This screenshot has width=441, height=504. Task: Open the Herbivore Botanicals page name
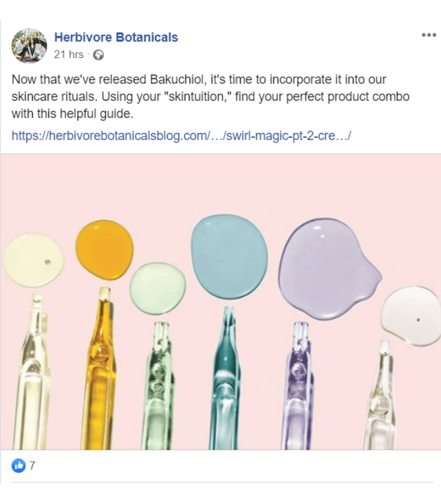pos(115,36)
